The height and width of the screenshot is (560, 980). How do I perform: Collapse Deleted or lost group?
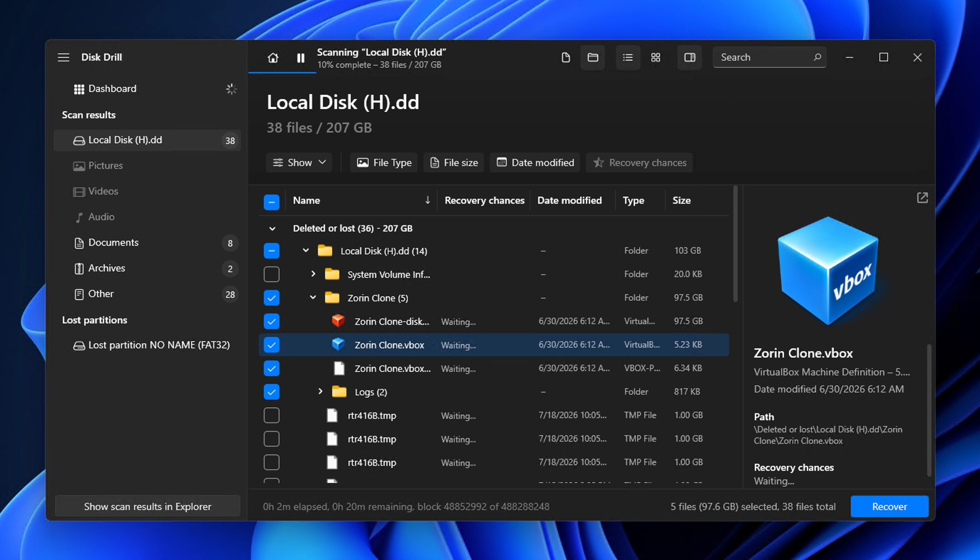pos(272,228)
